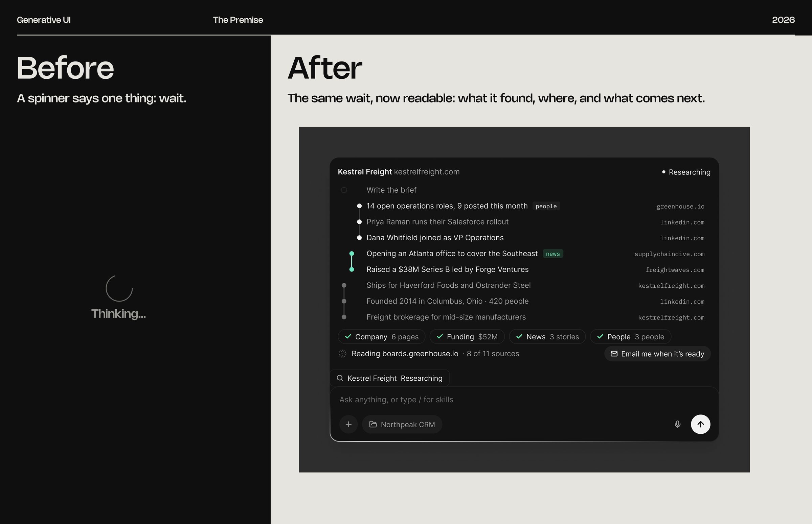
Task: Click the checkmark in the News chip
Action: click(519, 336)
